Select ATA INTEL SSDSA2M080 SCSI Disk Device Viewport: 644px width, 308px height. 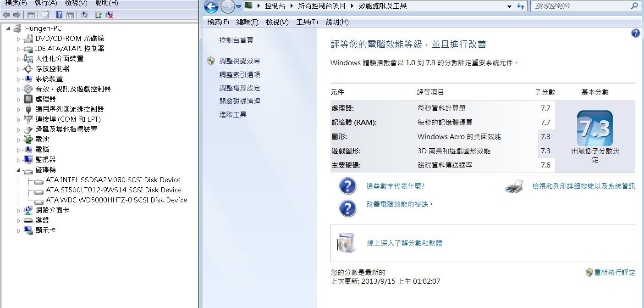click(113, 180)
